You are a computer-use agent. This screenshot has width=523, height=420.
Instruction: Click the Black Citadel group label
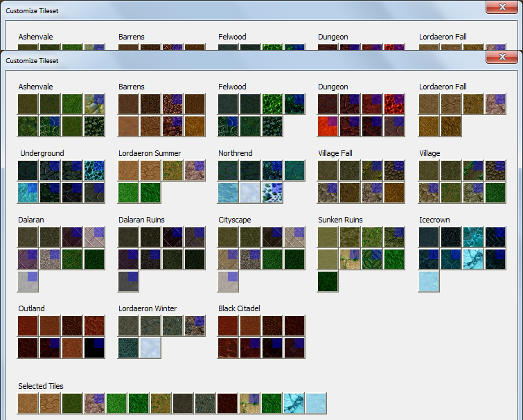(x=239, y=308)
